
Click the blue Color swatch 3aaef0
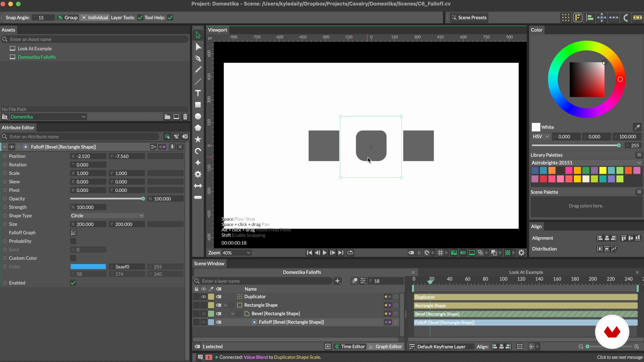88,267
